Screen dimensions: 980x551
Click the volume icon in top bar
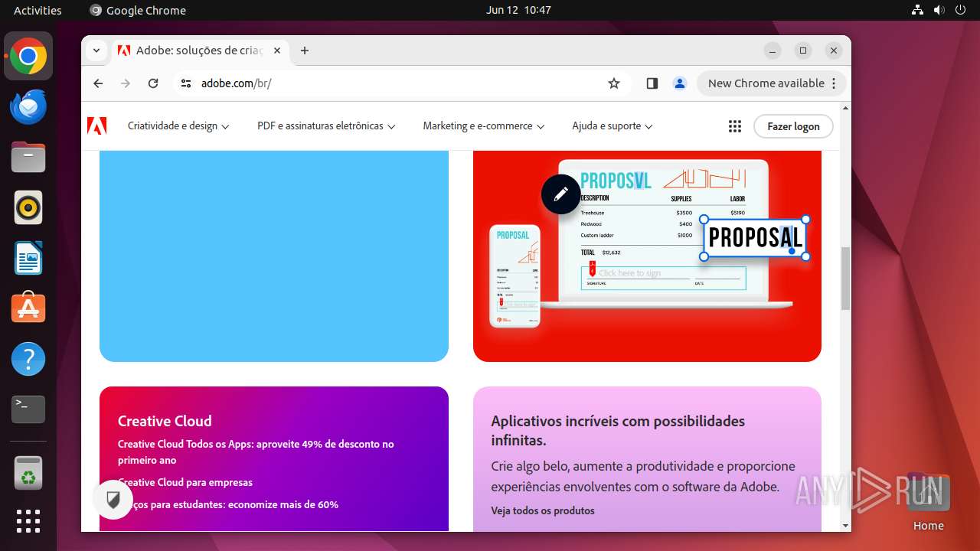tap(939, 10)
